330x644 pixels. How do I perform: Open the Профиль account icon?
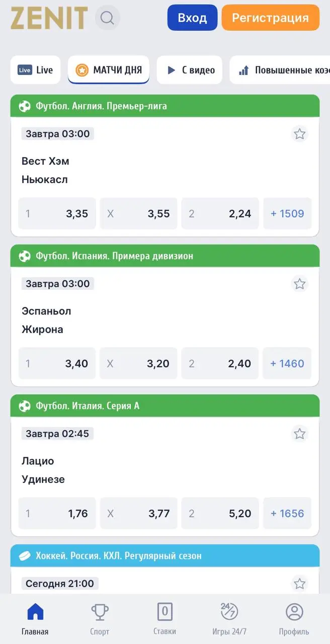[294, 611]
